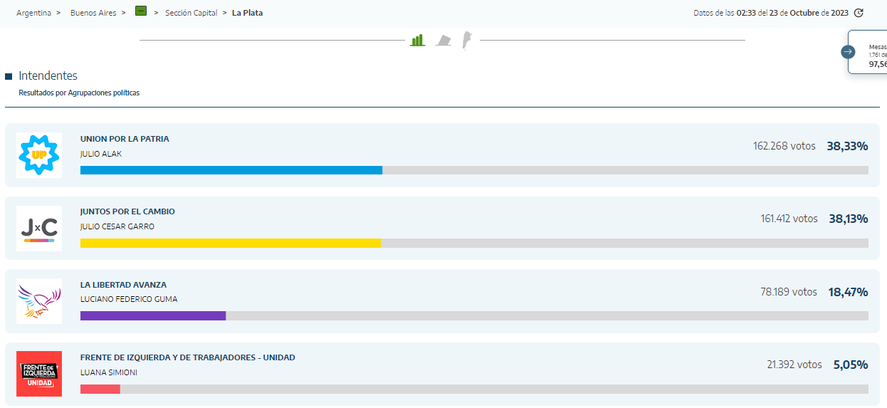The height and width of the screenshot is (408, 887).
Task: Click candidate name JULIO ALAK
Action: coord(101,154)
